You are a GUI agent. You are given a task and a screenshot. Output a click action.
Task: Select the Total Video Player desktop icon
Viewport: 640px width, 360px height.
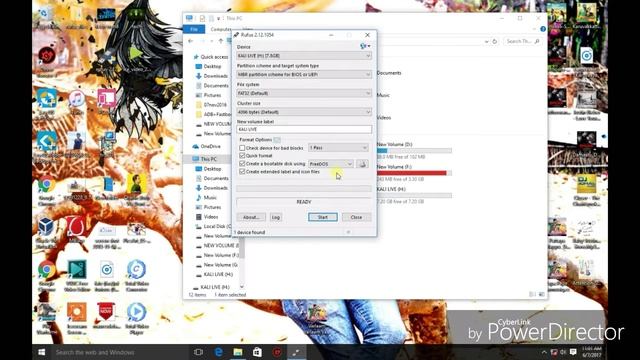tap(136, 319)
